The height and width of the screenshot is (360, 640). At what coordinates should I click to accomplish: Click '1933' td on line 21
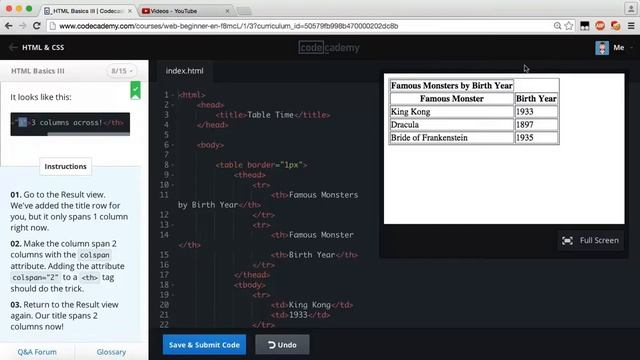298,315
